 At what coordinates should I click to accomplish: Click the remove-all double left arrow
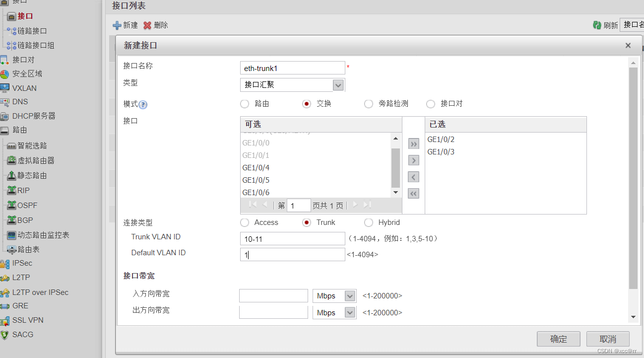(x=413, y=193)
